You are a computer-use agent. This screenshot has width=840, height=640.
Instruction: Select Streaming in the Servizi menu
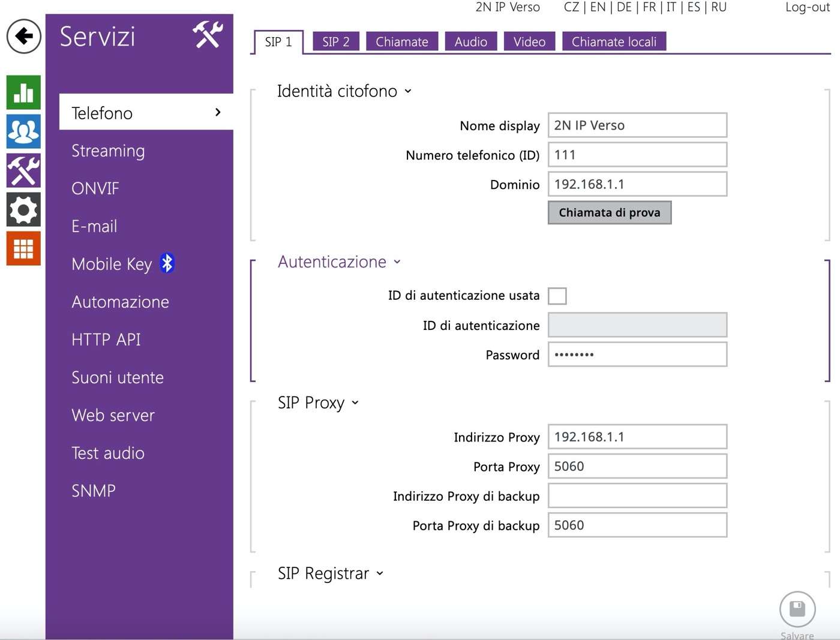(108, 151)
